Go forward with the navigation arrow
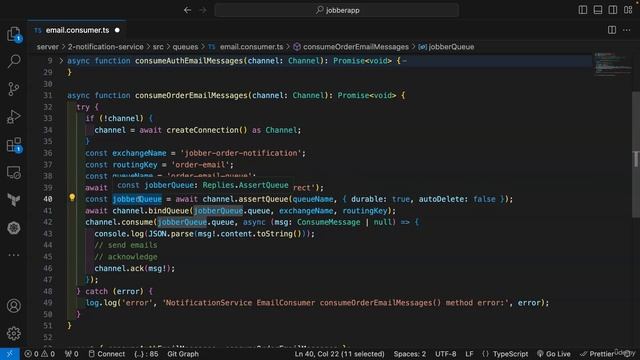The image size is (640, 360). pos(203,10)
